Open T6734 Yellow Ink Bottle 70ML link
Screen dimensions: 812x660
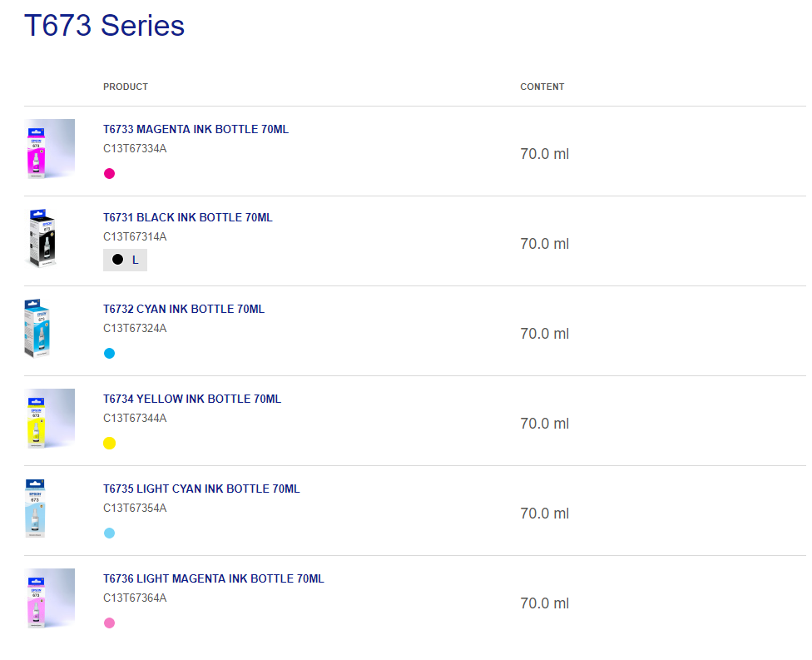click(x=192, y=399)
